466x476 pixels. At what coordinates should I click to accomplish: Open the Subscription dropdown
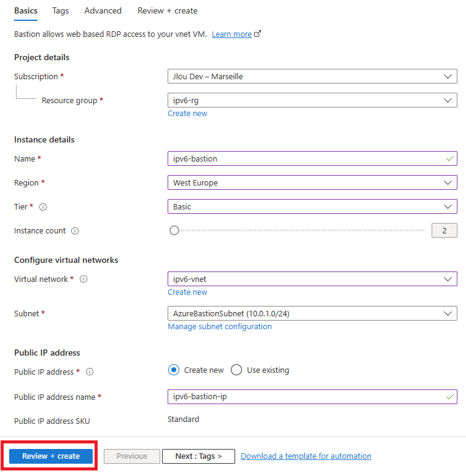(x=312, y=76)
